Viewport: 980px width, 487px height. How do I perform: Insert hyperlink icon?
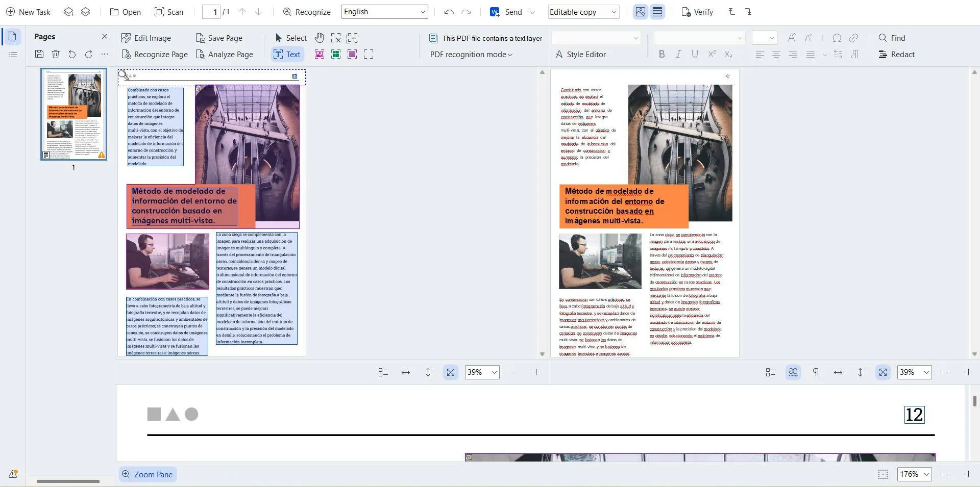pyautogui.click(x=853, y=38)
